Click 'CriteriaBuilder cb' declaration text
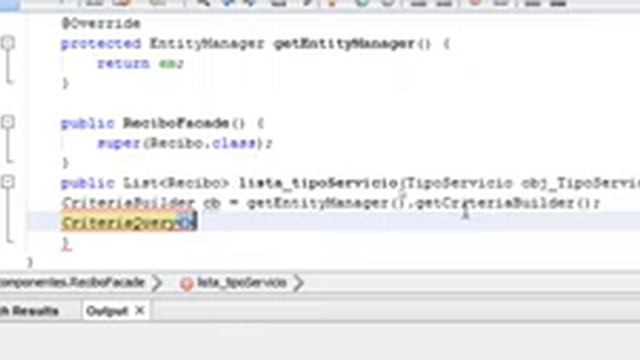 point(141,203)
